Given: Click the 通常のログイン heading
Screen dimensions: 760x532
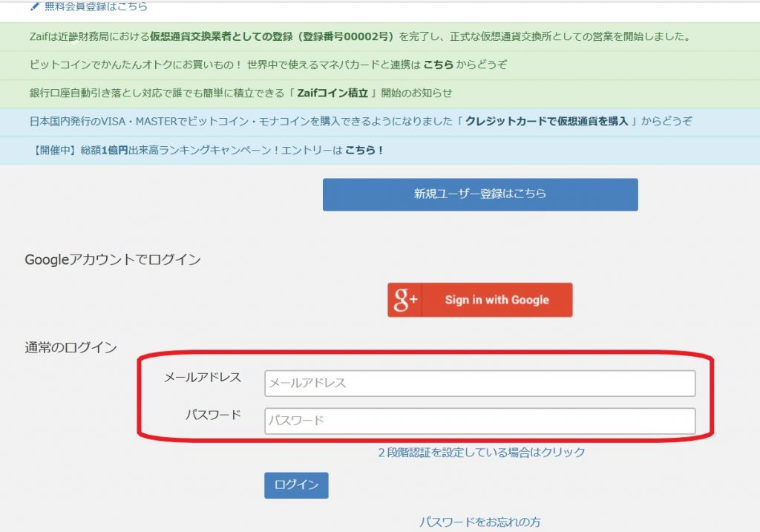Looking at the screenshot, I should click(71, 347).
